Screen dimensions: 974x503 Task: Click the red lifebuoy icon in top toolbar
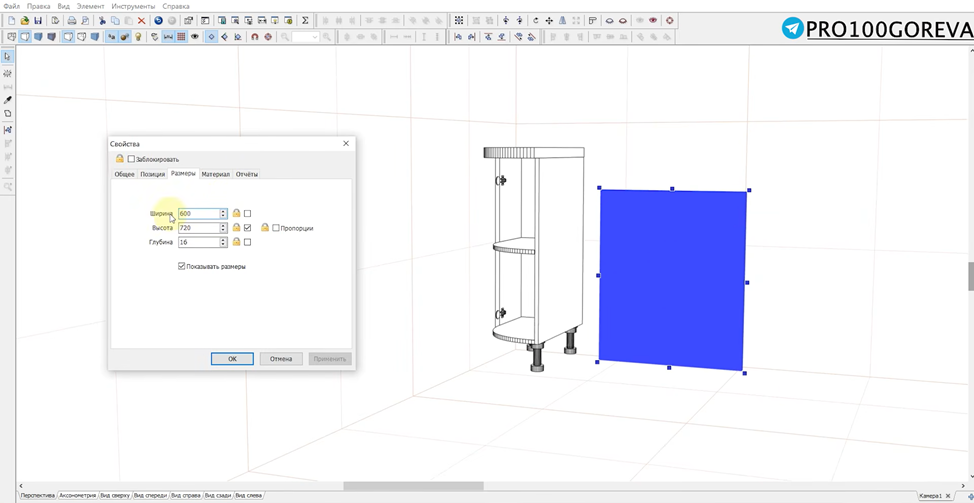click(670, 20)
